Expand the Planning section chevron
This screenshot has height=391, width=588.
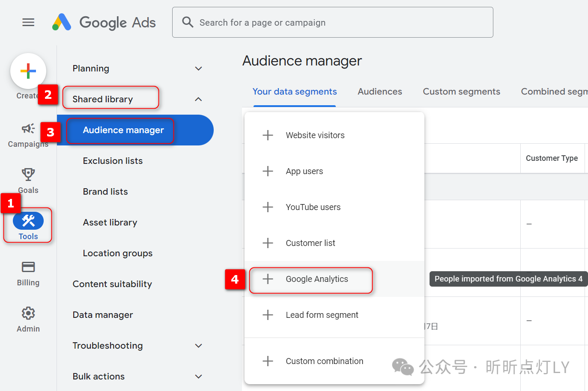point(198,68)
